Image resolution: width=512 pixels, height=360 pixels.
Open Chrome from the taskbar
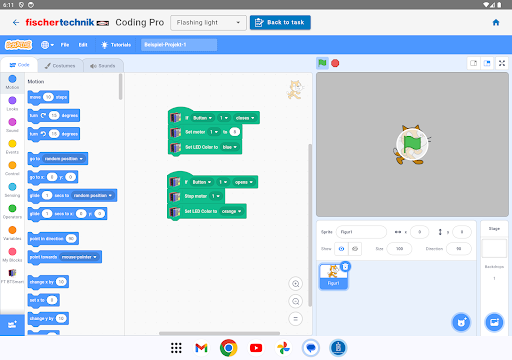pyautogui.click(x=228, y=348)
